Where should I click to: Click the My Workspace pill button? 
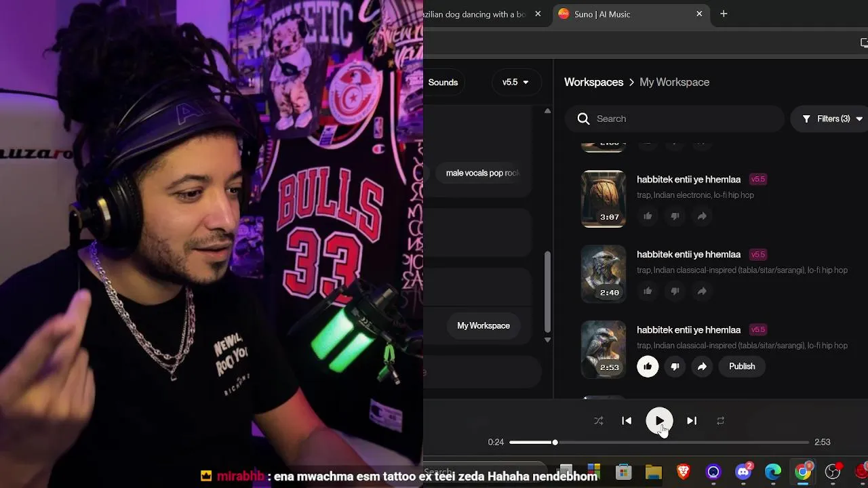click(484, 326)
